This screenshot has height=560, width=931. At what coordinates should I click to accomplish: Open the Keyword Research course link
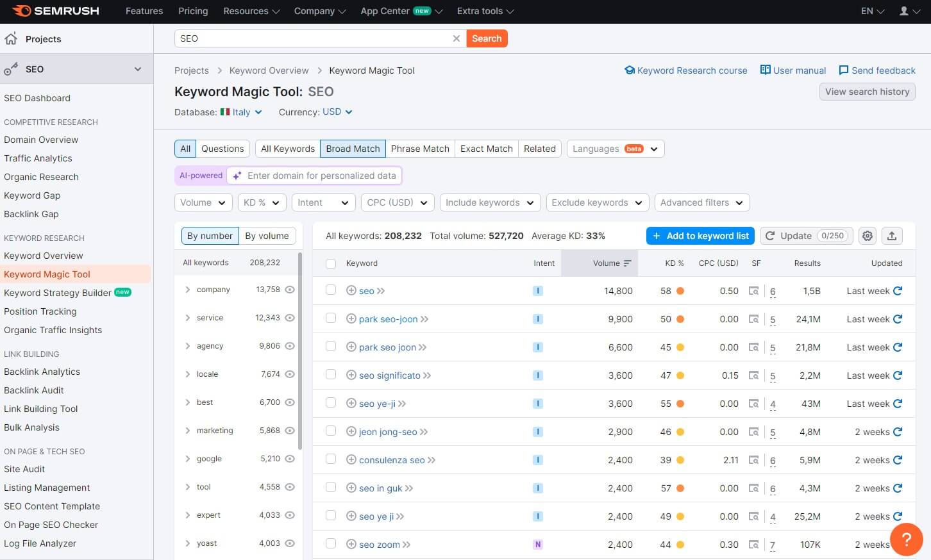(685, 70)
